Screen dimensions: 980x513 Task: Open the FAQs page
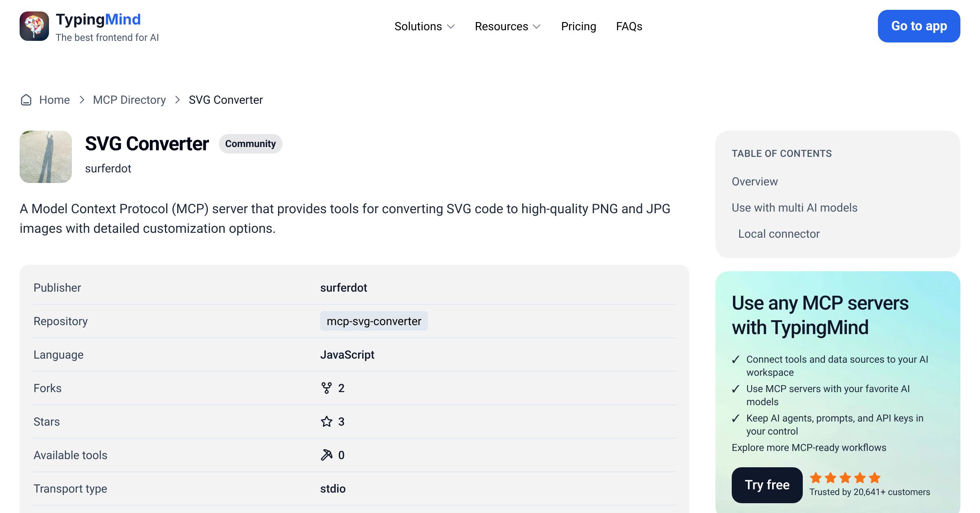(x=629, y=26)
